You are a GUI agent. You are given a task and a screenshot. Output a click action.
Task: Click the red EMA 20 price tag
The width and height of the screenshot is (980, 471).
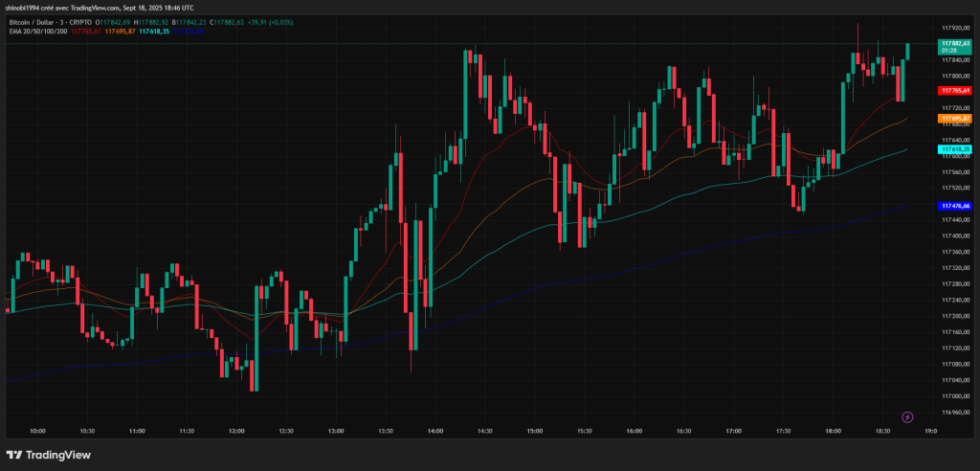[954, 89]
